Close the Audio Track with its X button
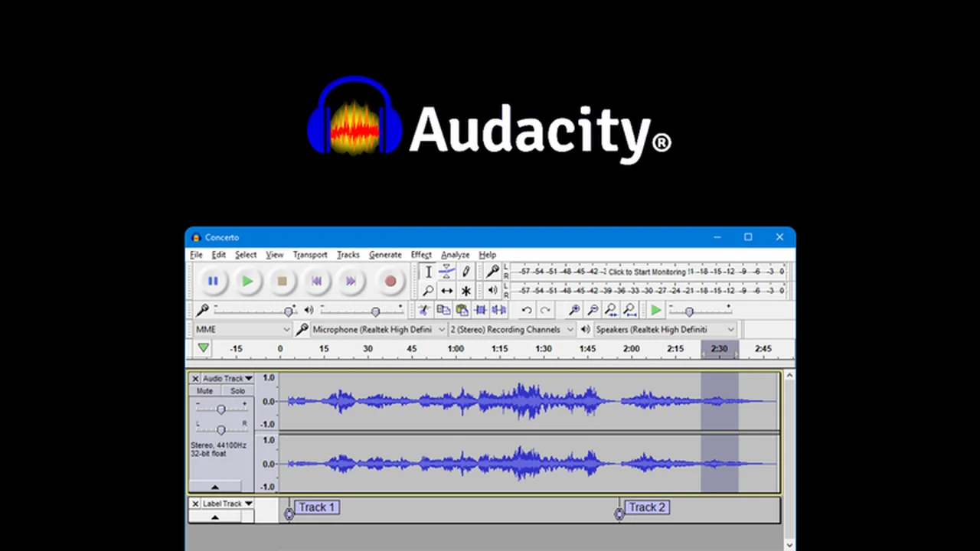 195,378
